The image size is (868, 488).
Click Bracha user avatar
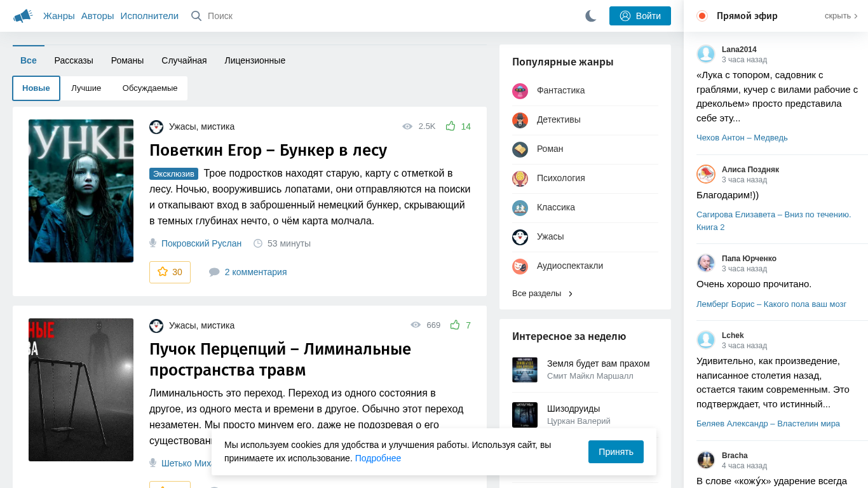point(706,460)
